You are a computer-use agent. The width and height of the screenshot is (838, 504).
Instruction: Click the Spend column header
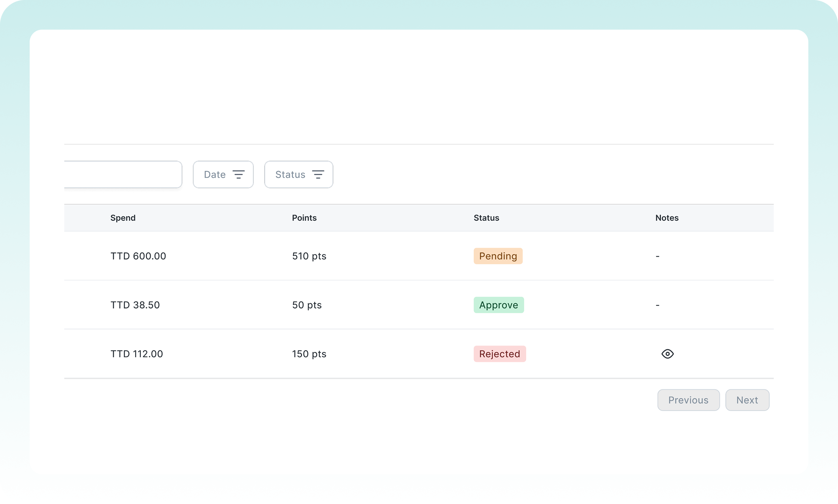point(123,218)
